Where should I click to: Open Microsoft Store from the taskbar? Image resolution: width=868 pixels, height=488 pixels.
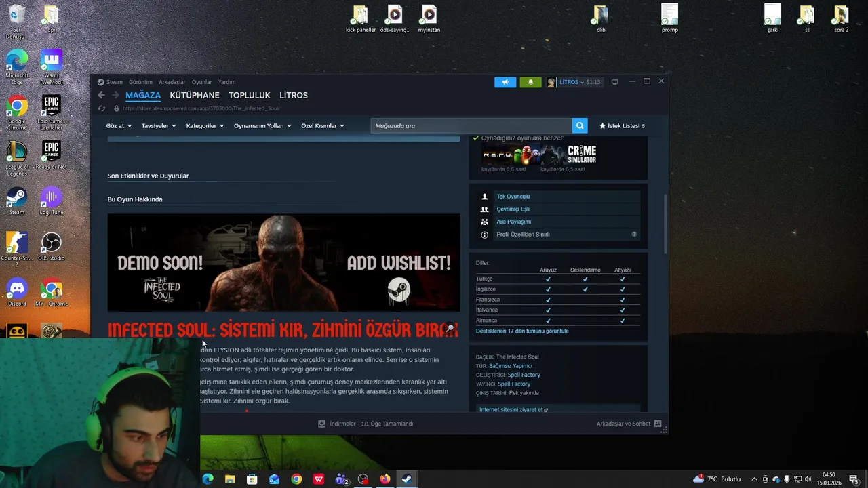click(252, 479)
